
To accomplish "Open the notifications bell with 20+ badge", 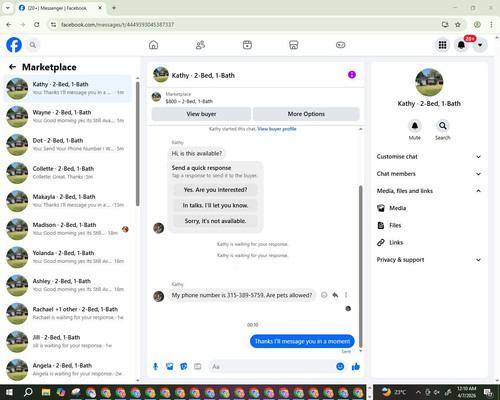I will tap(461, 45).
